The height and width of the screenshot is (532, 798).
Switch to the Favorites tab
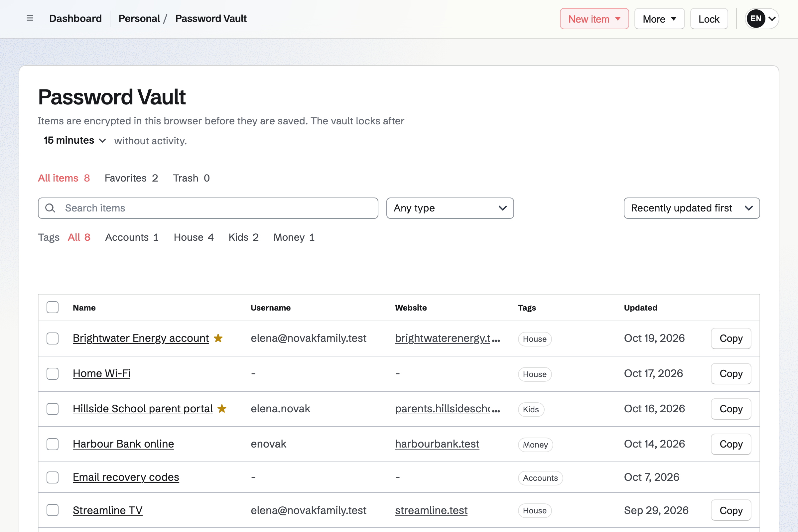point(131,178)
